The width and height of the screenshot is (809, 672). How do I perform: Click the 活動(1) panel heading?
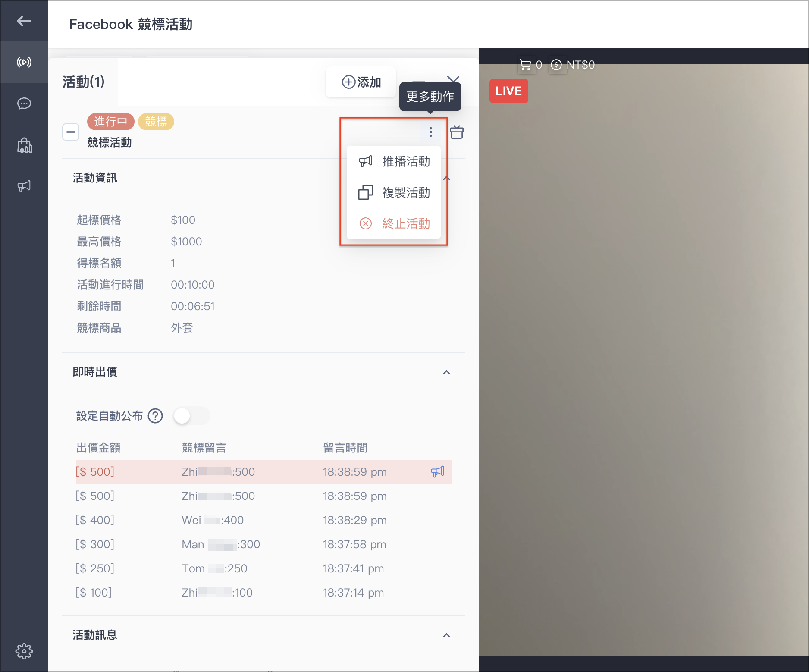(x=84, y=82)
